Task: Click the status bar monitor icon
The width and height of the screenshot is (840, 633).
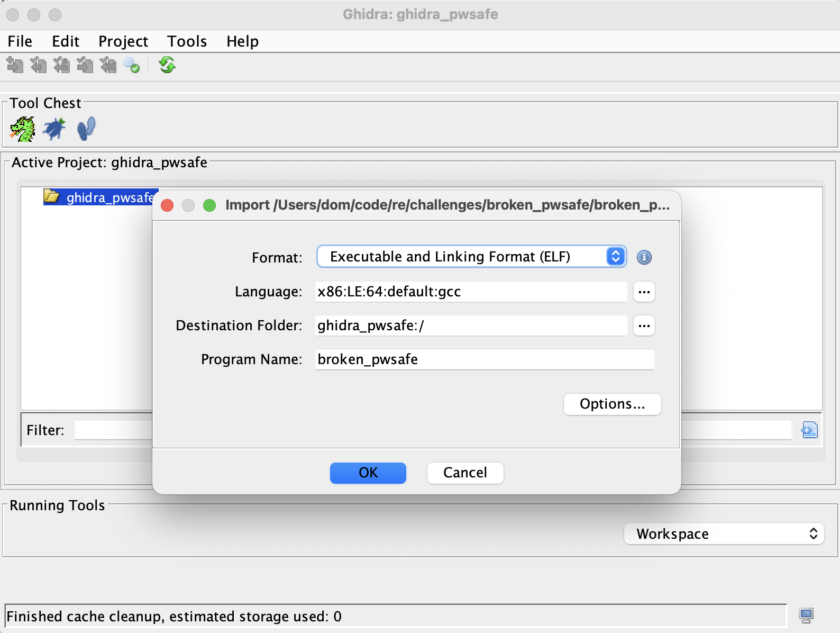Action: (806, 616)
